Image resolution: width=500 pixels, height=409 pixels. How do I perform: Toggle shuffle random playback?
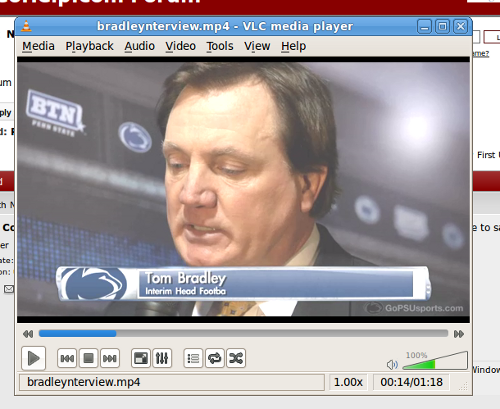coord(236,358)
